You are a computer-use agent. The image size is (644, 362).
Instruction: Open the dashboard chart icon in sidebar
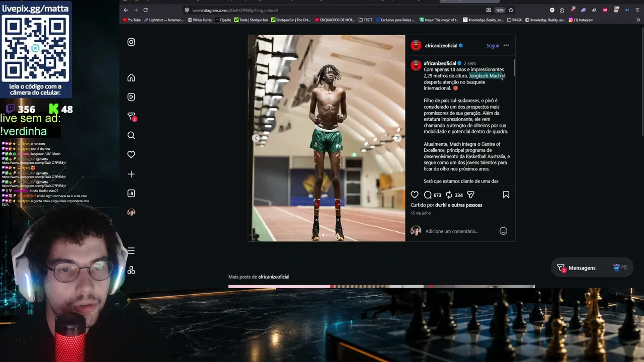click(131, 194)
